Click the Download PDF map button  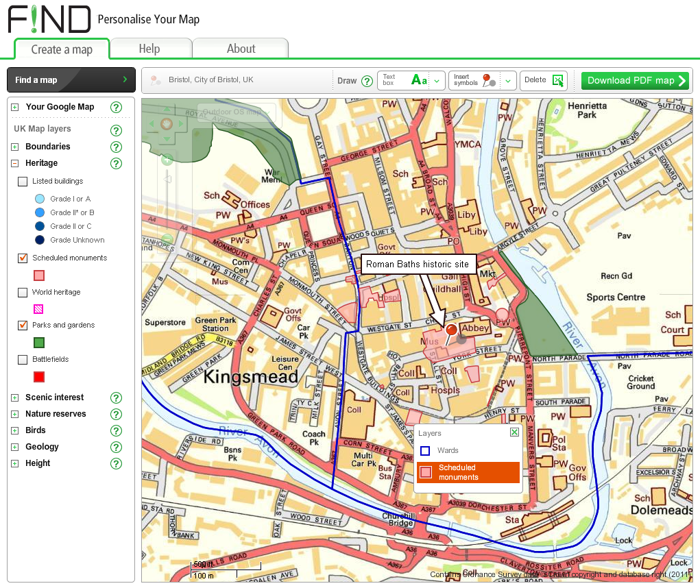point(634,80)
